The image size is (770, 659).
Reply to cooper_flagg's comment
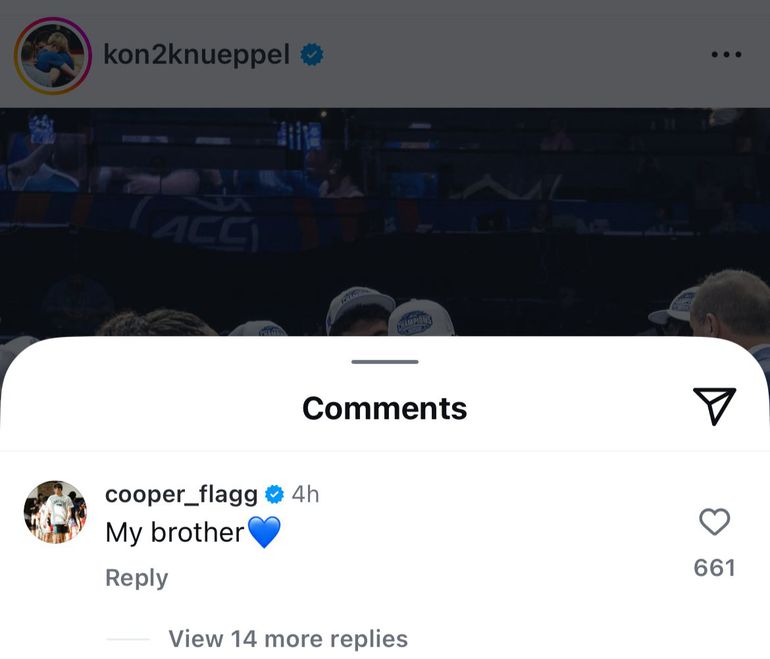(x=136, y=578)
